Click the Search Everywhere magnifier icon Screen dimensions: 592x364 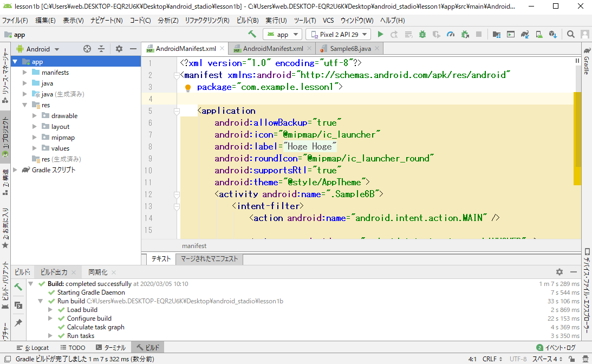(570, 35)
